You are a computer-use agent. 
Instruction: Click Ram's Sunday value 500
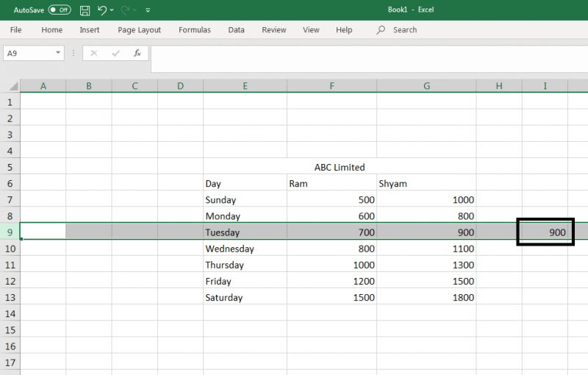tap(332, 200)
